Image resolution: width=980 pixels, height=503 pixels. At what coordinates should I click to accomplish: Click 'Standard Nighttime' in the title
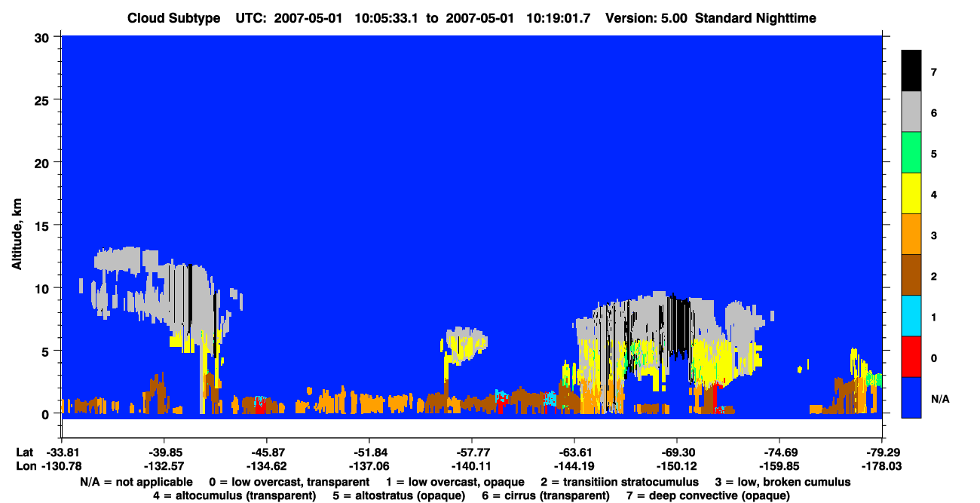coord(756,18)
